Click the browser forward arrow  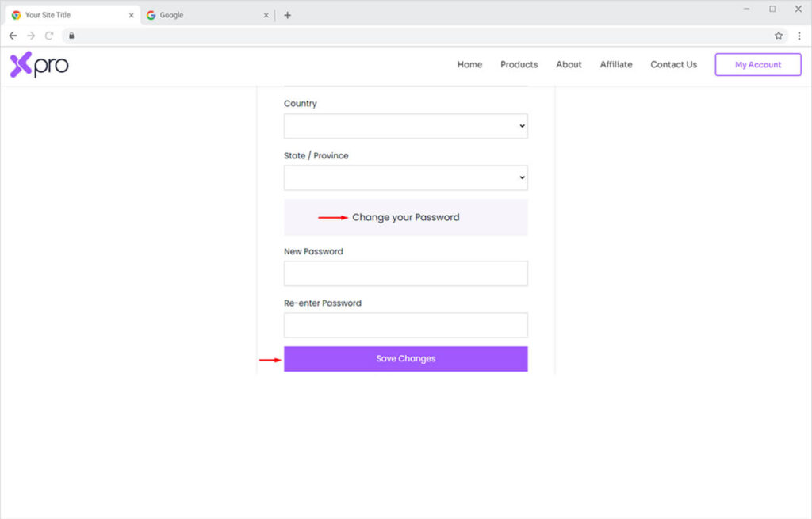31,36
